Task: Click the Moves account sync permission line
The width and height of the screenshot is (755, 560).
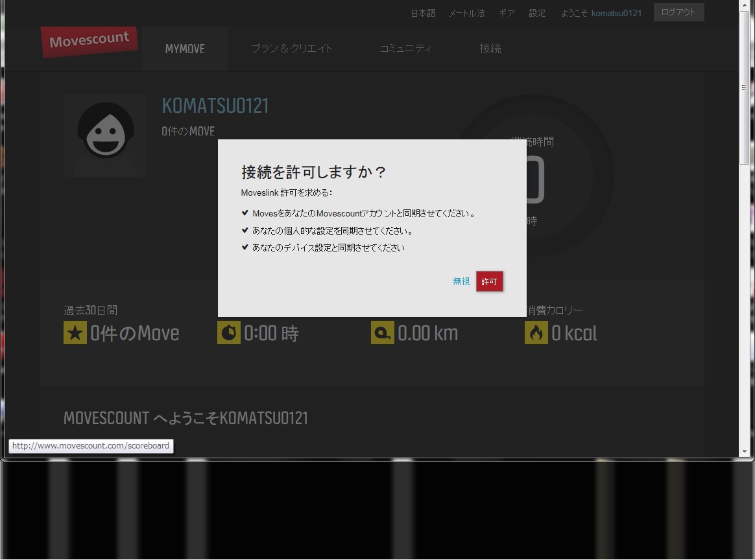Action: tap(363, 214)
